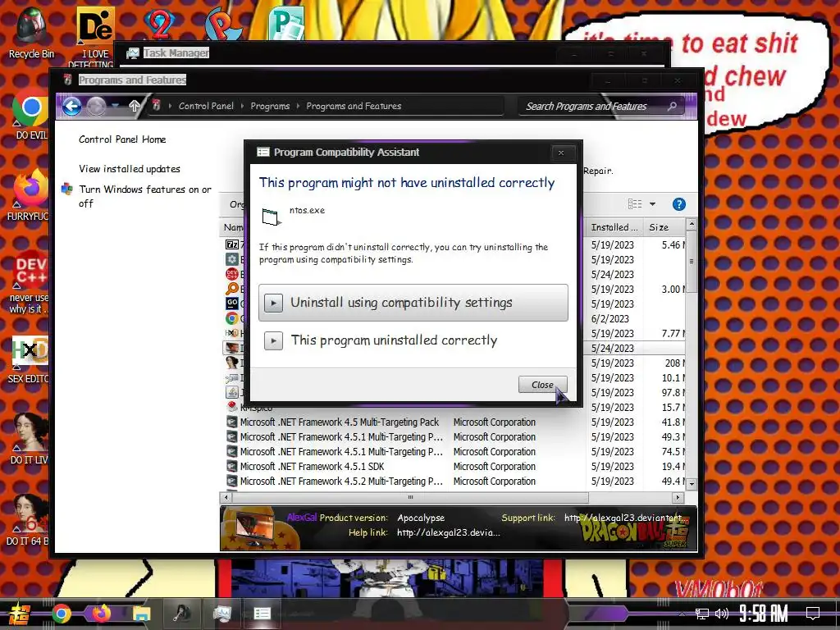Viewport: 840px width, 630px height.
Task: Sort by the Size column header
Action: 664,227
